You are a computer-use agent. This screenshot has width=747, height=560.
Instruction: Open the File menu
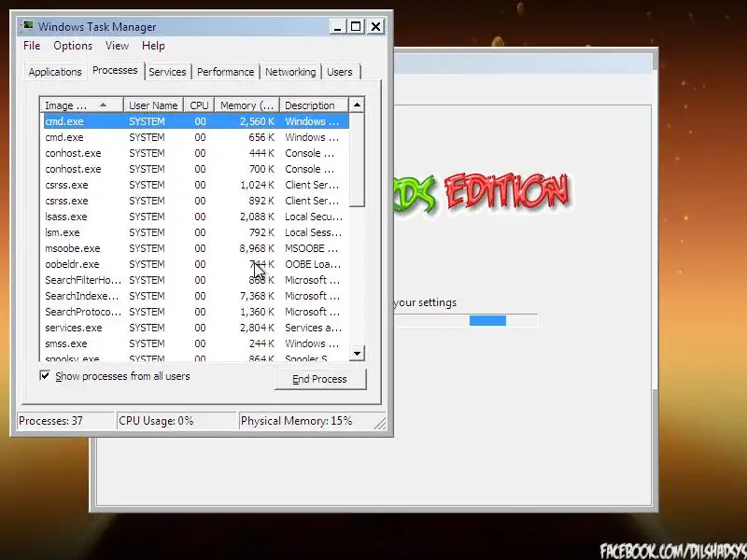point(32,46)
